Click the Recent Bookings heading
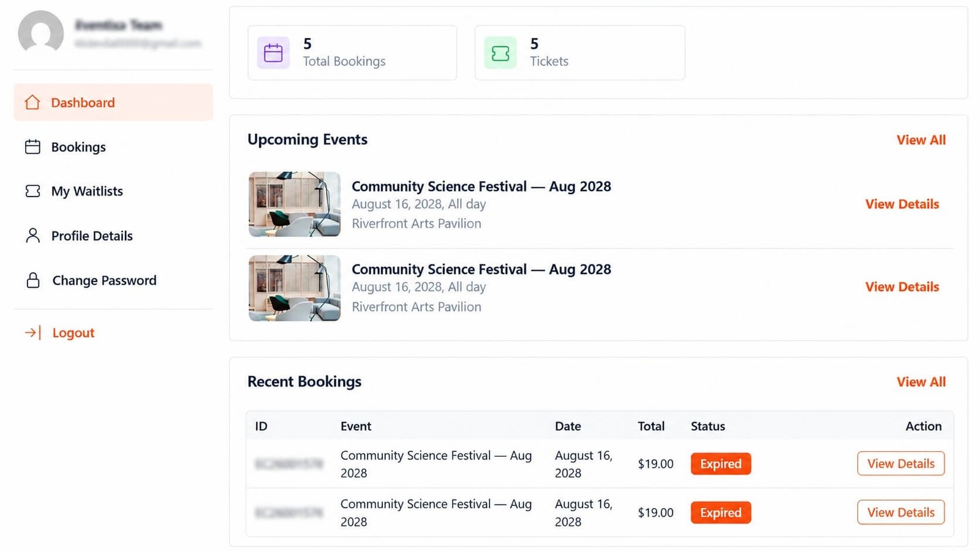This screenshot has width=980, height=551. coord(304,381)
